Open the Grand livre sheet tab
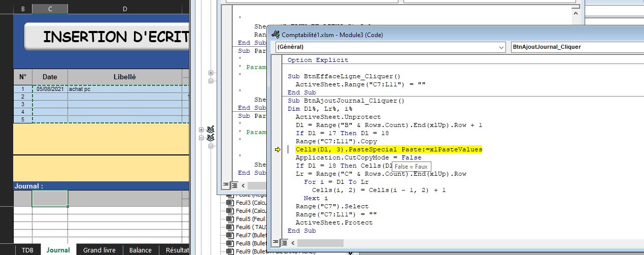Viewport: 644px width, 255px height. coord(99,250)
